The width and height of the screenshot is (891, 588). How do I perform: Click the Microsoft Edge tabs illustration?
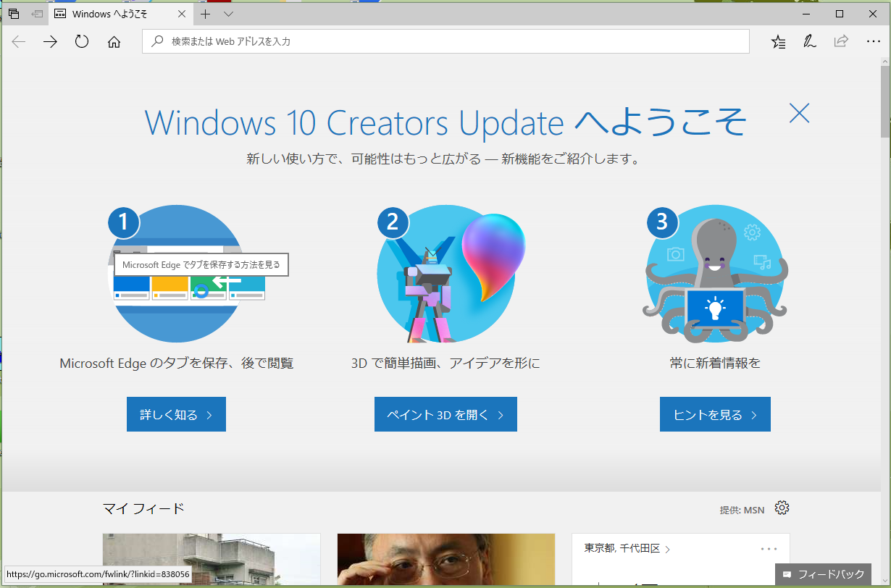(176, 274)
